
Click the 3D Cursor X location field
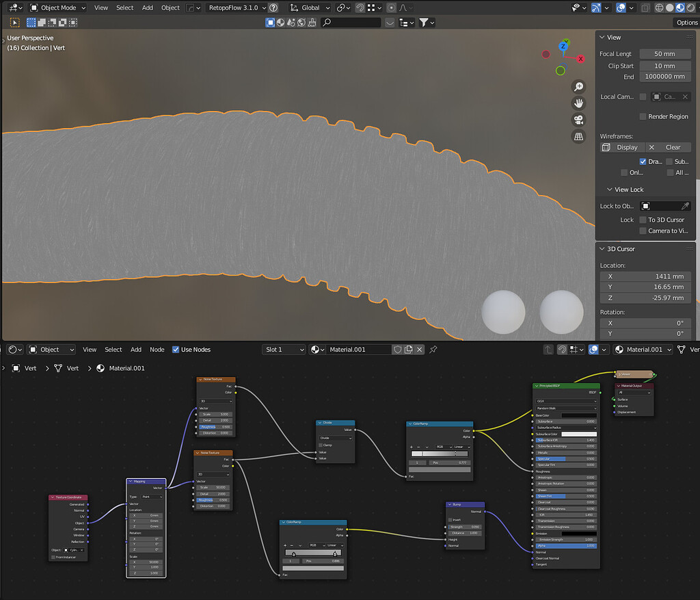coord(645,276)
